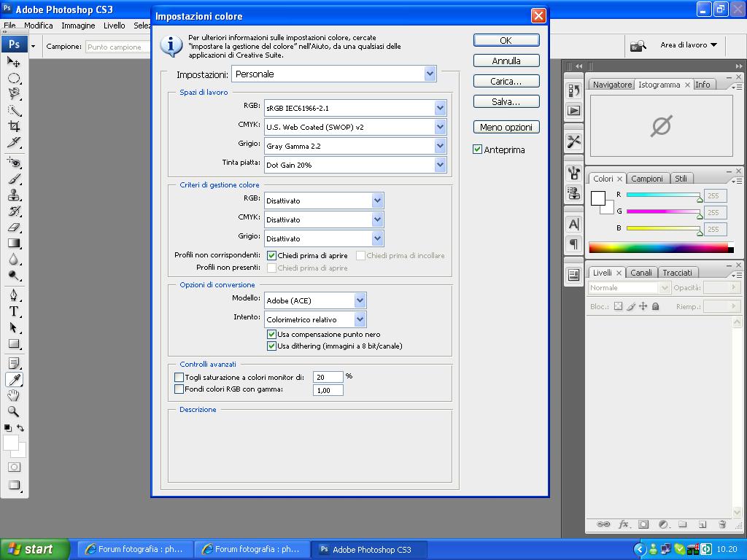Select the Zoom tool
The image size is (747, 560).
(14, 411)
